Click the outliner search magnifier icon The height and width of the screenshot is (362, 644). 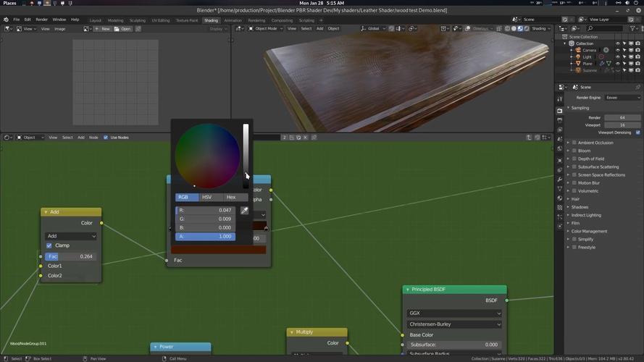(590, 28)
